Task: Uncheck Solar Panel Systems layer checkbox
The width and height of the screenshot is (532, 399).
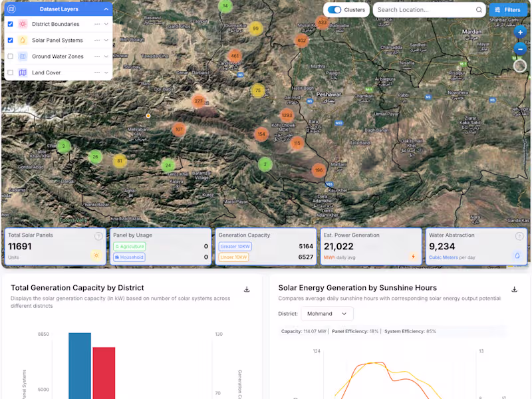Action: click(x=10, y=41)
